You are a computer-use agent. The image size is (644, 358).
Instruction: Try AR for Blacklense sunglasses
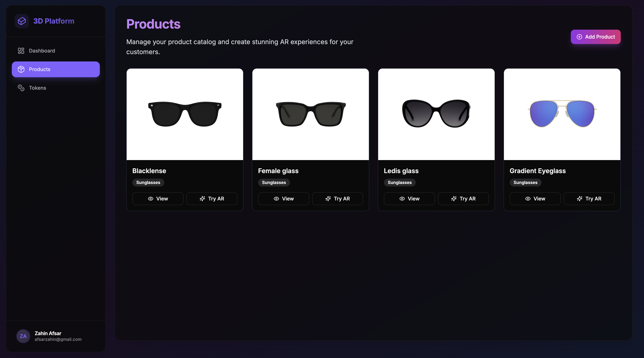click(212, 199)
